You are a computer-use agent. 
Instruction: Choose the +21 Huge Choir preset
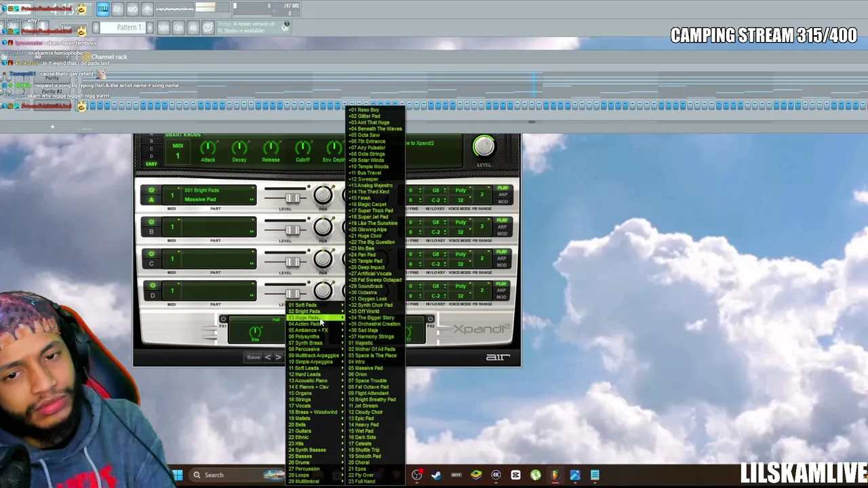(375, 236)
